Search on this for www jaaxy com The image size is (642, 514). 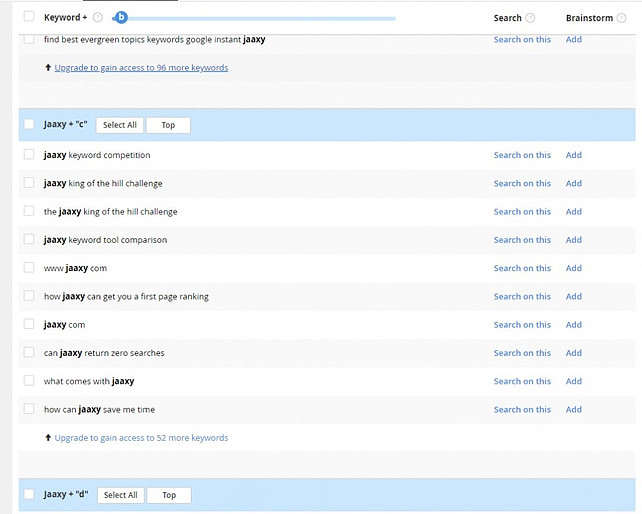point(522,268)
